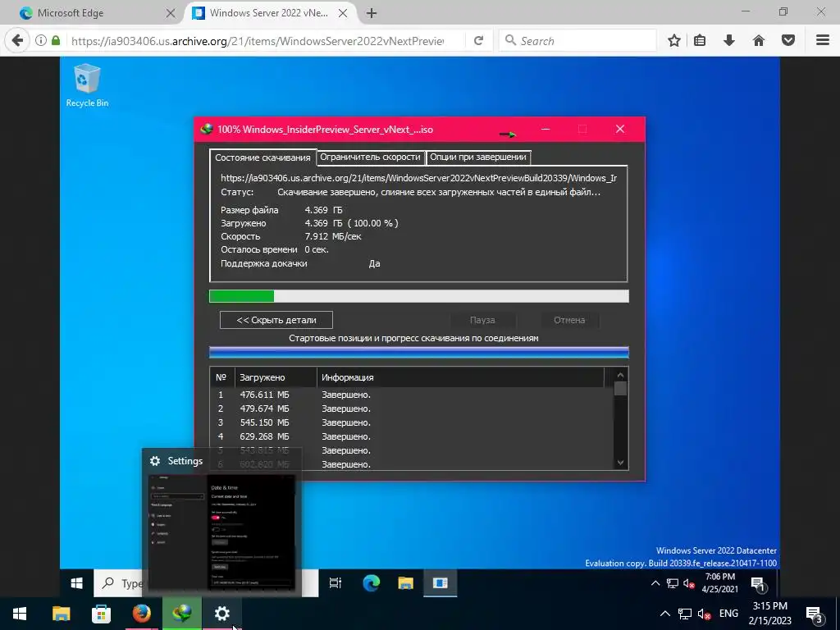
Task: Click the Информация column header
Action: click(461, 377)
